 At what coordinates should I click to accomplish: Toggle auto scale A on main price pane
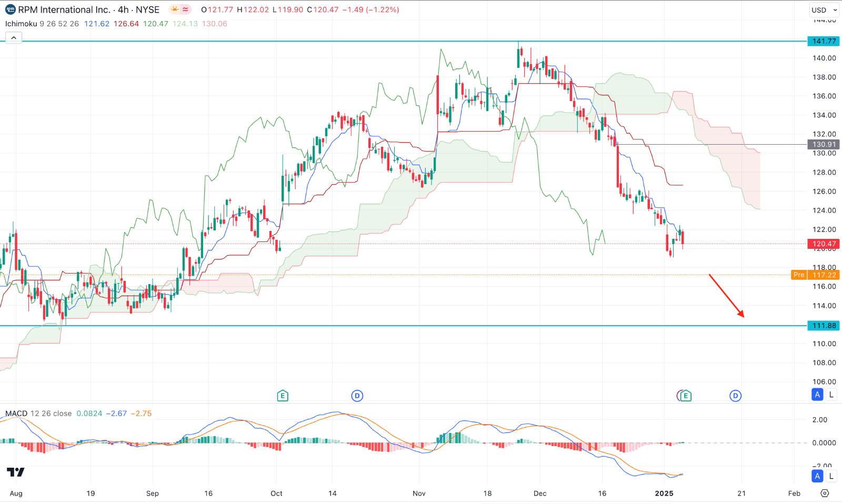817,395
